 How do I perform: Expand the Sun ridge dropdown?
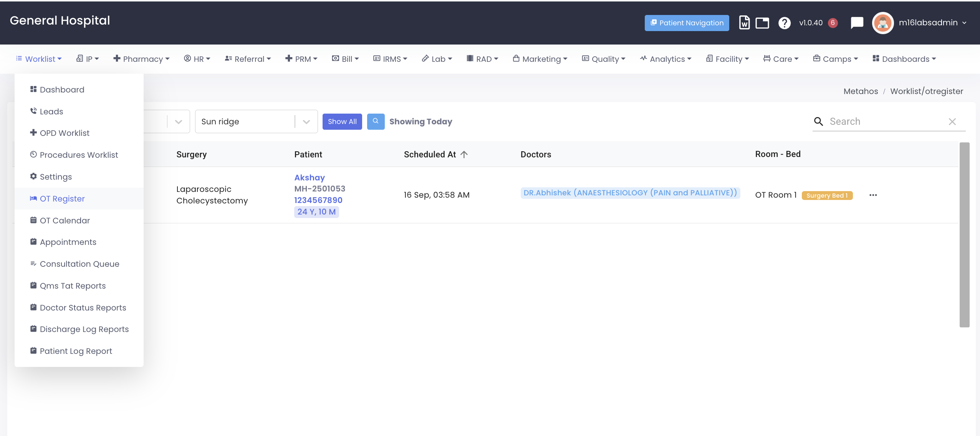pyautogui.click(x=306, y=122)
